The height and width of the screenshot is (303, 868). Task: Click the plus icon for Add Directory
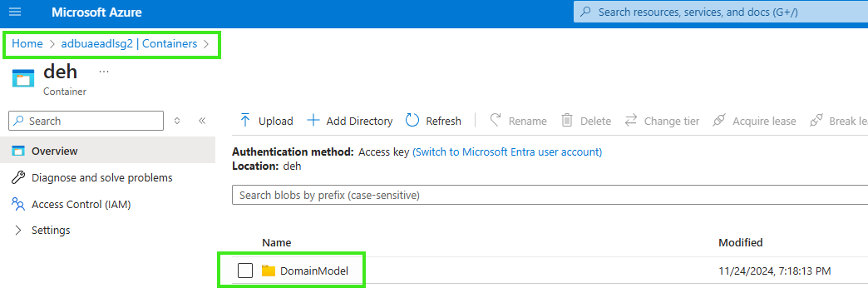pyautogui.click(x=313, y=121)
